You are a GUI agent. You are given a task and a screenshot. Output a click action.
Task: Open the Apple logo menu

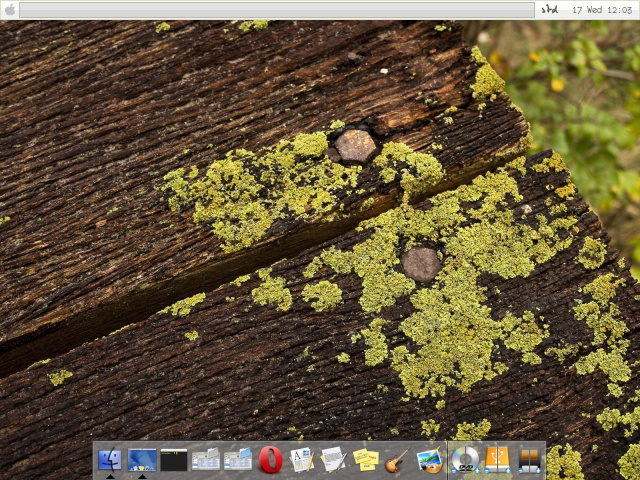pyautogui.click(x=10, y=9)
